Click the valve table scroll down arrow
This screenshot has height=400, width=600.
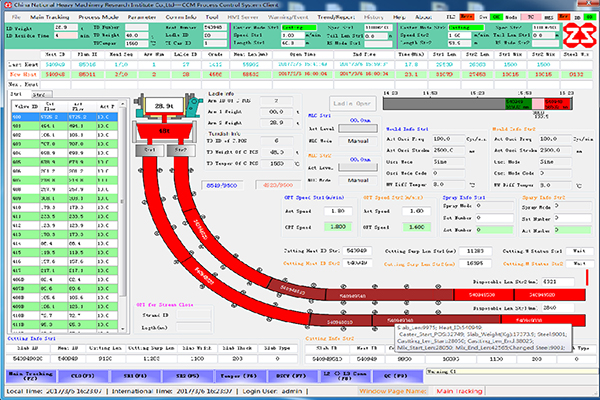123,328
